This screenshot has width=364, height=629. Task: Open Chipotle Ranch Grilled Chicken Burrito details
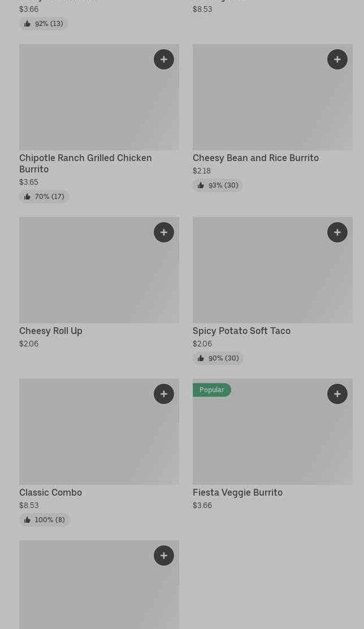pos(85,163)
